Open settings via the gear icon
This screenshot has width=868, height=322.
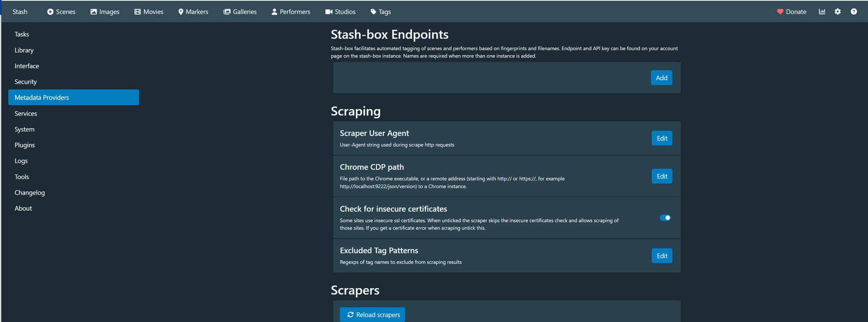click(x=838, y=12)
